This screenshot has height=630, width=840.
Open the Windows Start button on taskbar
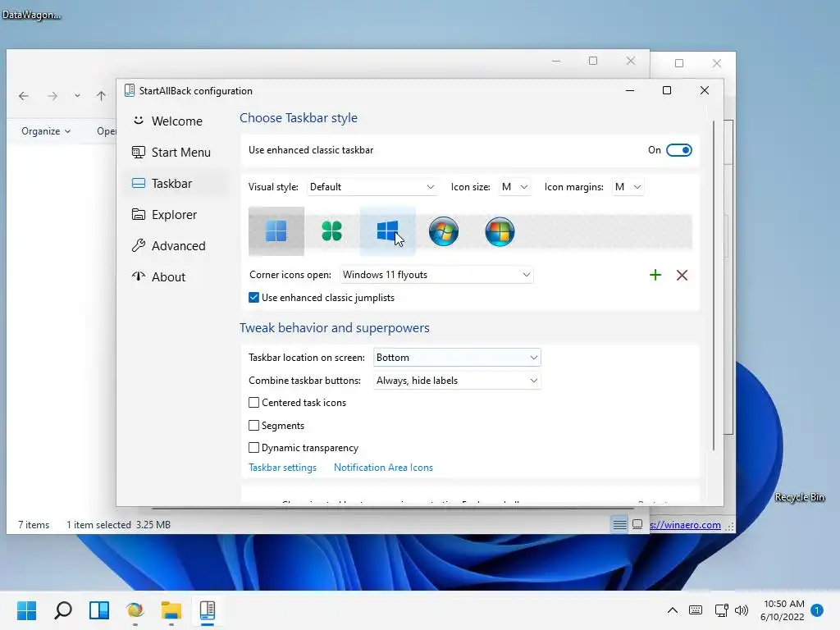pyautogui.click(x=26, y=610)
